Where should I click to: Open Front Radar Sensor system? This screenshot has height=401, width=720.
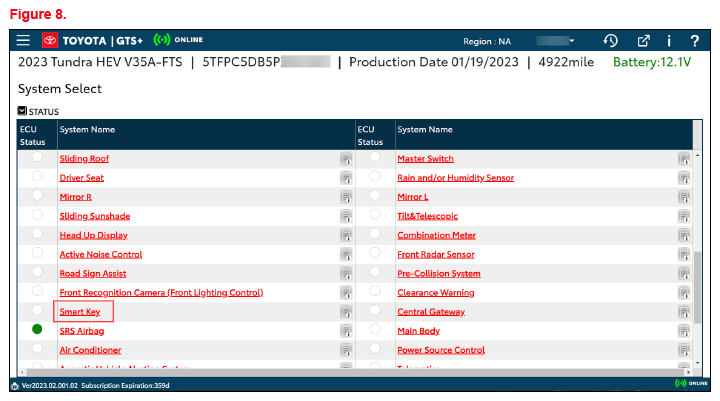(436, 254)
